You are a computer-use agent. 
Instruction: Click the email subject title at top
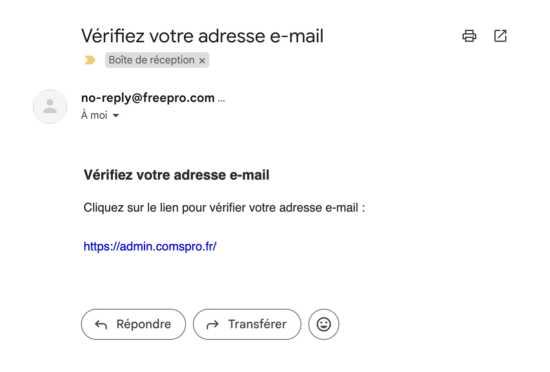coord(202,36)
